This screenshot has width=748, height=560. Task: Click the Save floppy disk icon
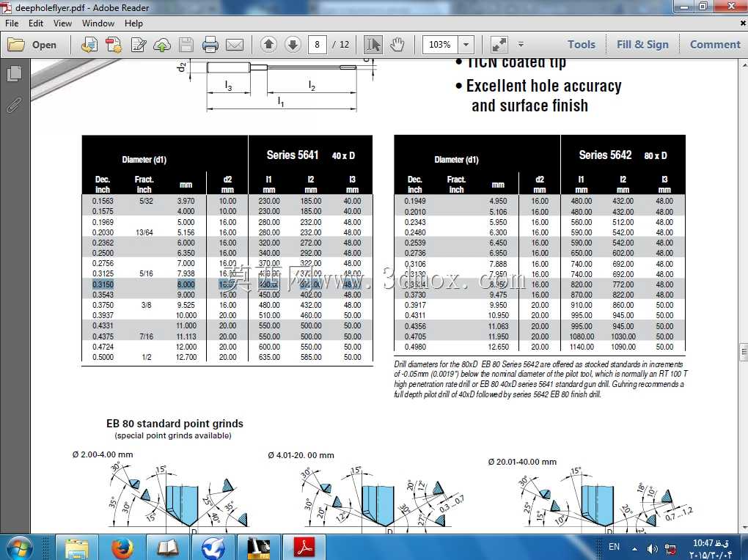point(186,45)
